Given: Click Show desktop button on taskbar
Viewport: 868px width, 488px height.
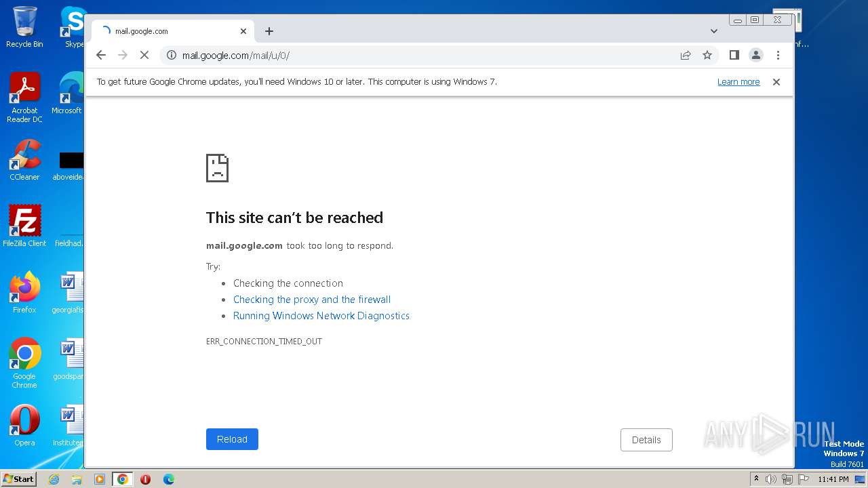Looking at the screenshot, I should (x=861, y=479).
